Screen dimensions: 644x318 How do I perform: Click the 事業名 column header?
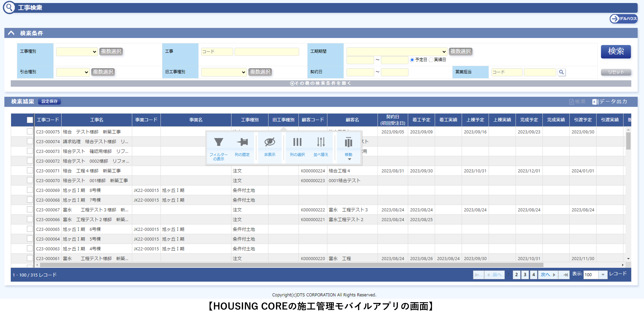point(196,120)
